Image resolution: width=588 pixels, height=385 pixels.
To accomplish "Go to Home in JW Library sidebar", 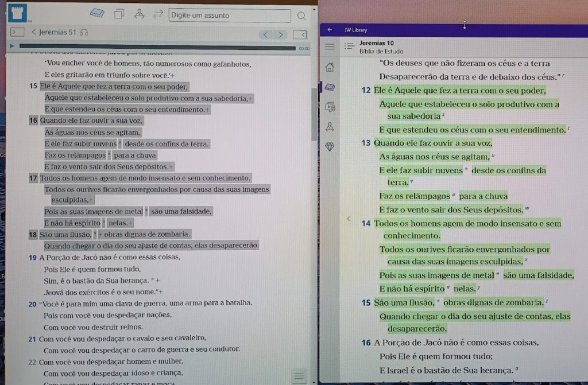I will [330, 68].
